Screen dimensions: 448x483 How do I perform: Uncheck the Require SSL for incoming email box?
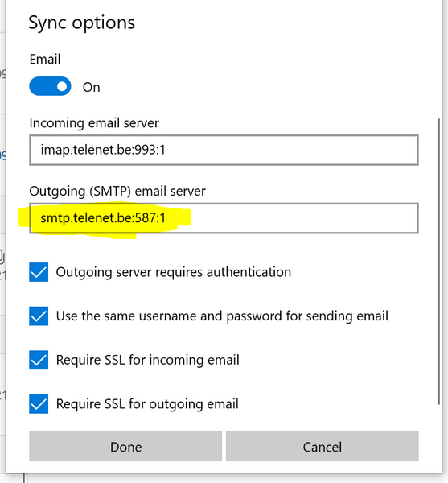tap(39, 360)
